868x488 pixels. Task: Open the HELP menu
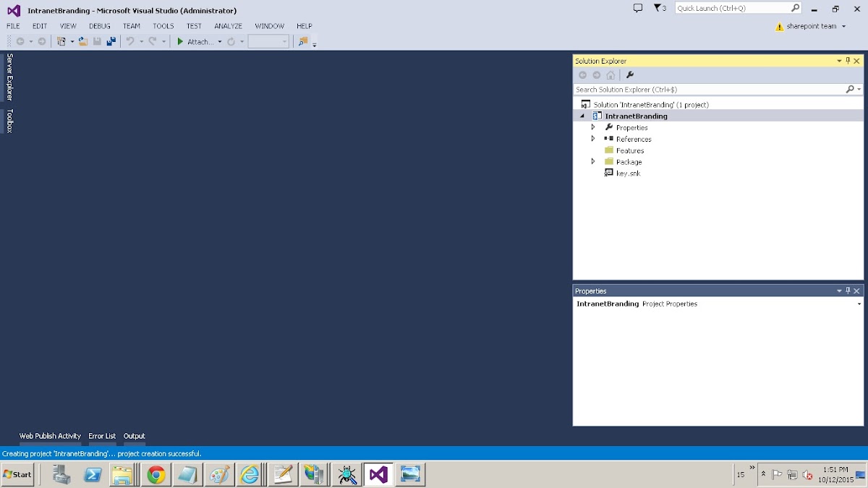tap(305, 26)
